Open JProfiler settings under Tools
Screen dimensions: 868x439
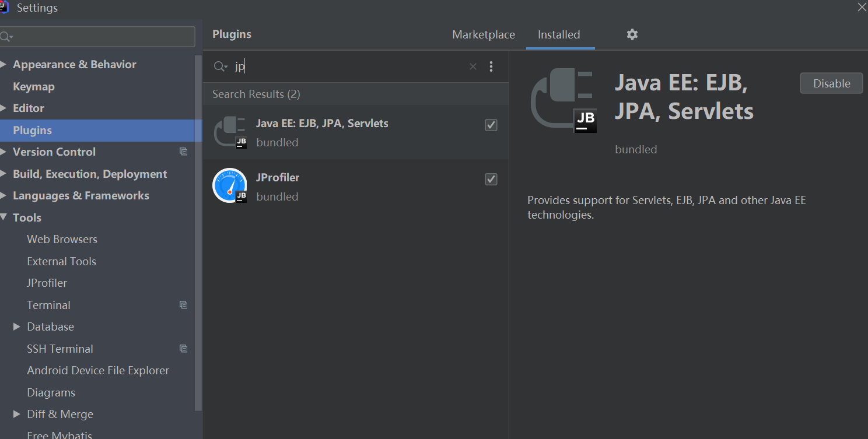tap(47, 283)
